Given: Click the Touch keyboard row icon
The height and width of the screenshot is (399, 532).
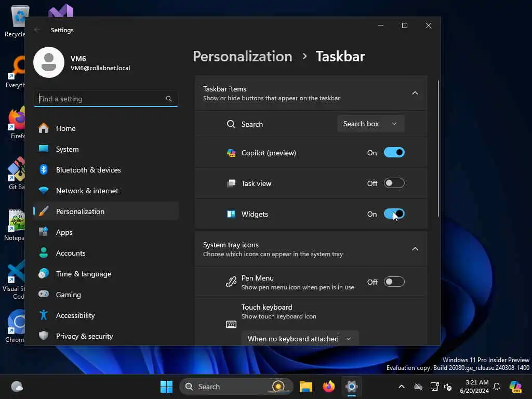Looking at the screenshot, I should (231, 324).
